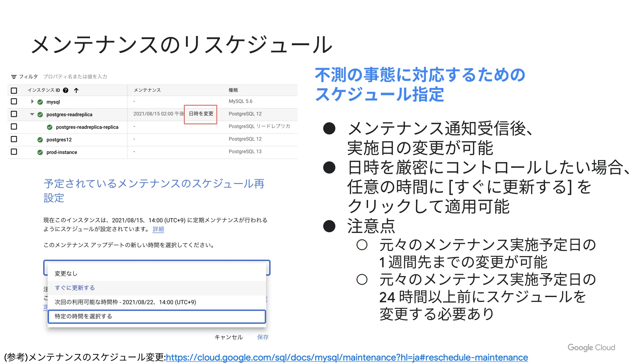The width and height of the screenshot is (644, 363).
Task: Click the メンテナンス column header
Action: coord(147,90)
